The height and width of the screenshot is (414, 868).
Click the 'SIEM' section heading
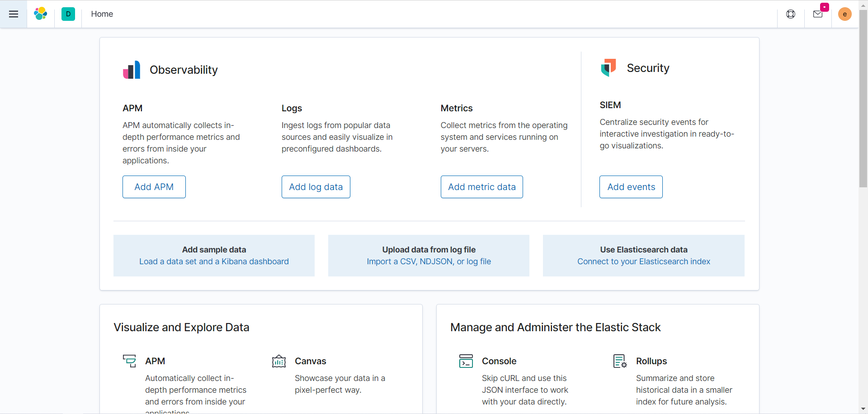point(610,105)
